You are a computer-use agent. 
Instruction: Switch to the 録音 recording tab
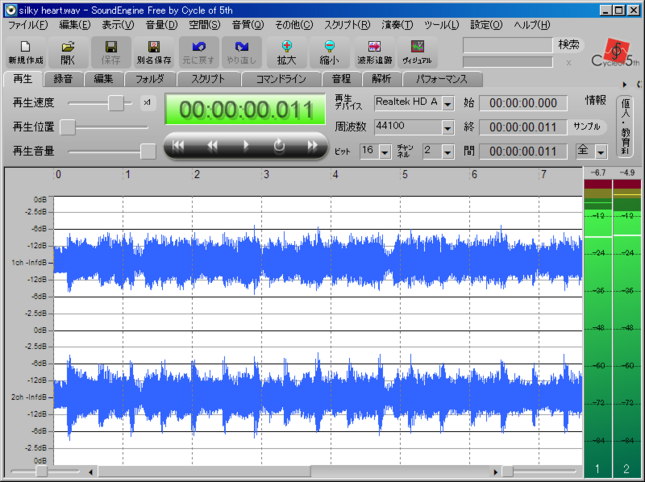coord(63,79)
